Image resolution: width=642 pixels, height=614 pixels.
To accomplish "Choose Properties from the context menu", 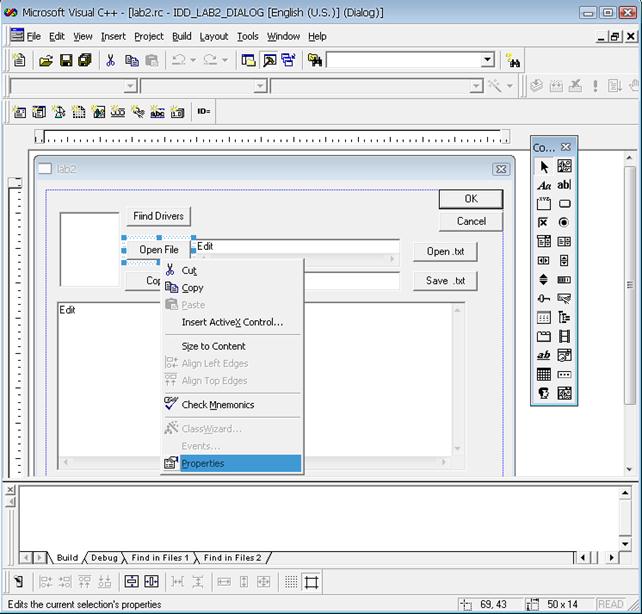I will coord(203,464).
